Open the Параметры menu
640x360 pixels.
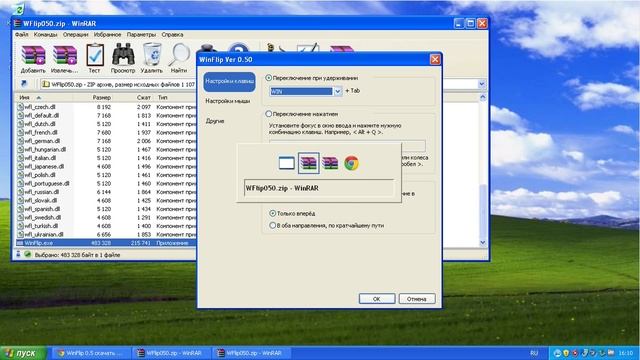pyautogui.click(x=141, y=35)
